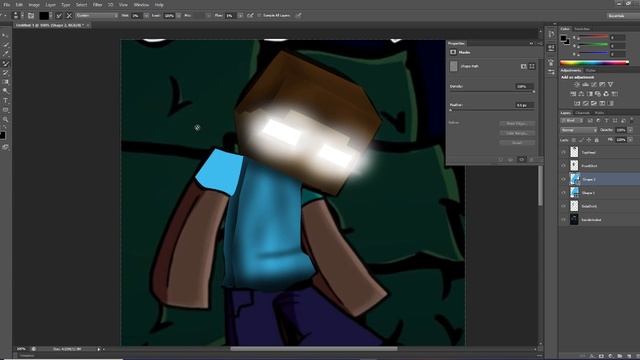Select the Type tool in the toolbox

click(5, 100)
